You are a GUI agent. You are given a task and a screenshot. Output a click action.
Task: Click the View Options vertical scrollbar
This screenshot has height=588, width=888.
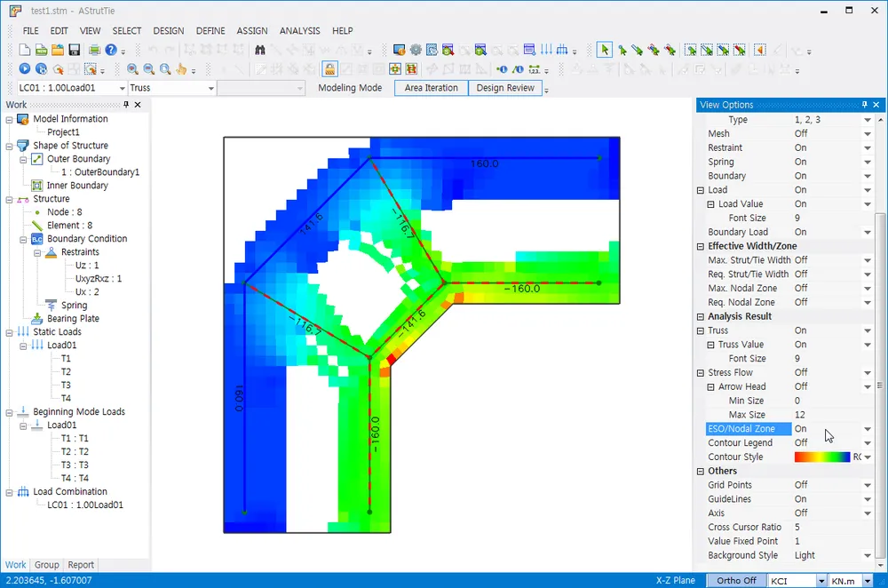point(880,385)
